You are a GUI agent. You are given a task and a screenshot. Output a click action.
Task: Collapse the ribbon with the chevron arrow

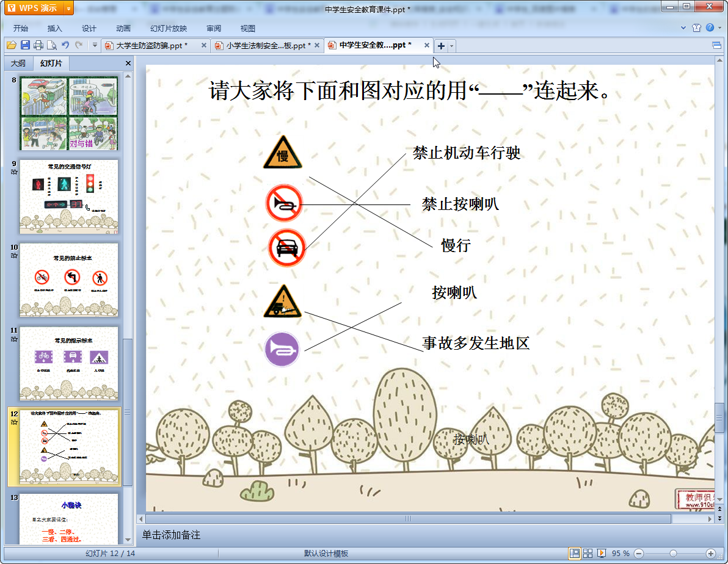[x=684, y=28]
